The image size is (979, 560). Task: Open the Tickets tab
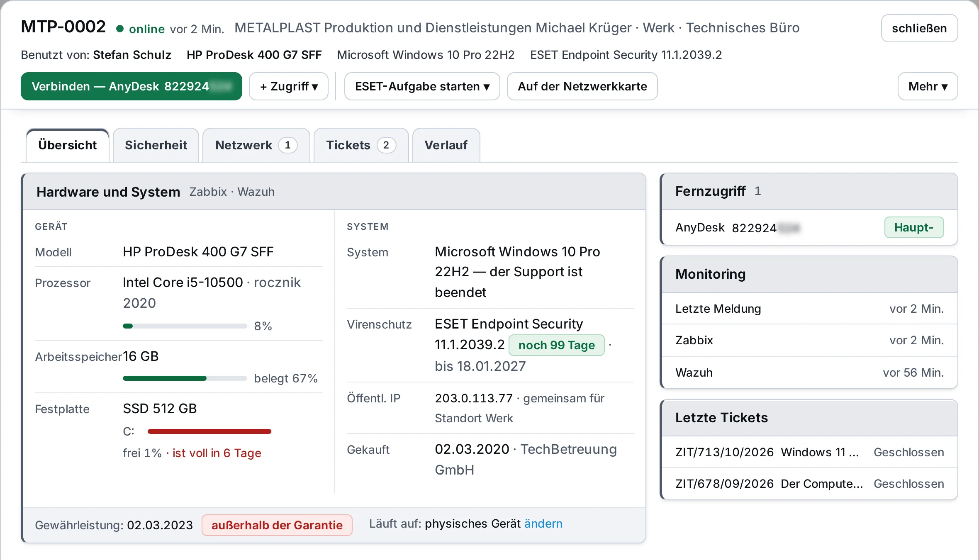(x=361, y=145)
